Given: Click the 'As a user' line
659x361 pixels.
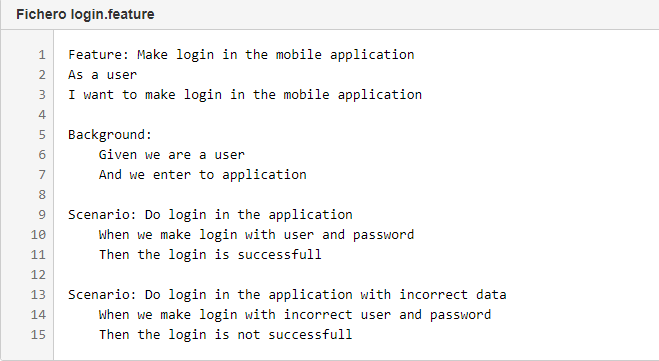Looking at the screenshot, I should point(103,75).
